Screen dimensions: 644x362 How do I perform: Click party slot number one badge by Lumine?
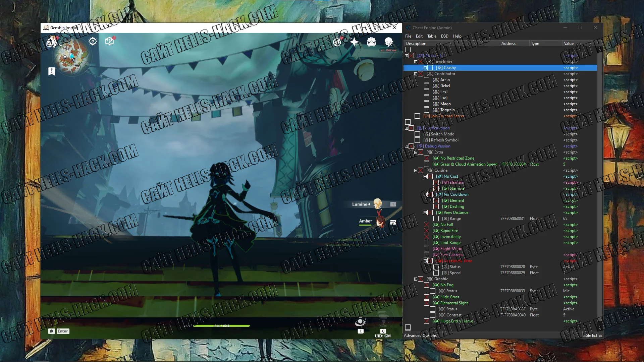tap(393, 204)
